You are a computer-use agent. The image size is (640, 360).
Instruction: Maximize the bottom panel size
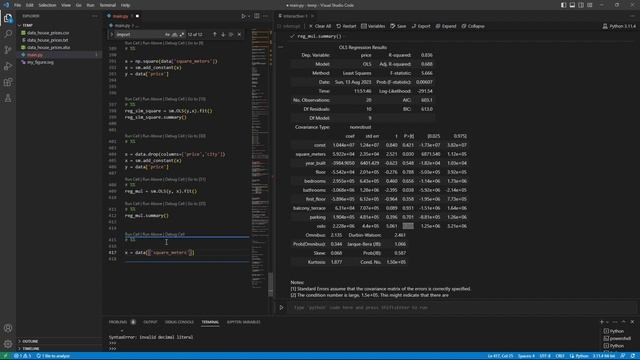click(623, 322)
